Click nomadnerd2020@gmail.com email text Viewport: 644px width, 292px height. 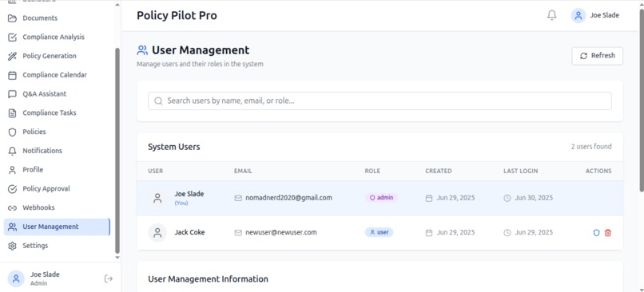(288, 198)
